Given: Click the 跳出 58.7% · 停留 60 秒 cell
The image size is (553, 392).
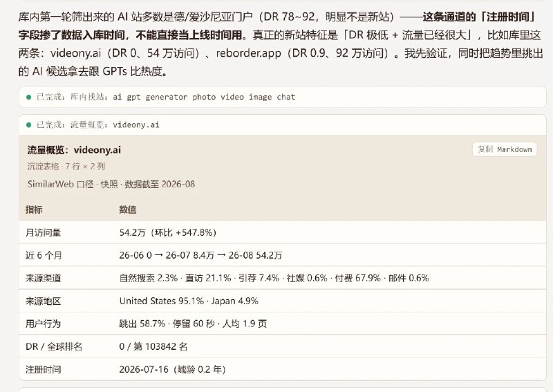Looking at the screenshot, I should tap(193, 324).
